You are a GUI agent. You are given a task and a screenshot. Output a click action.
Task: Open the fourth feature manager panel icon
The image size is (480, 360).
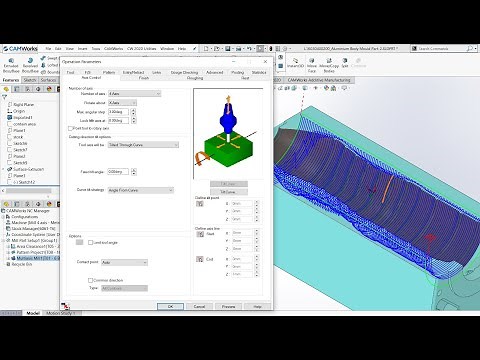tap(38, 89)
